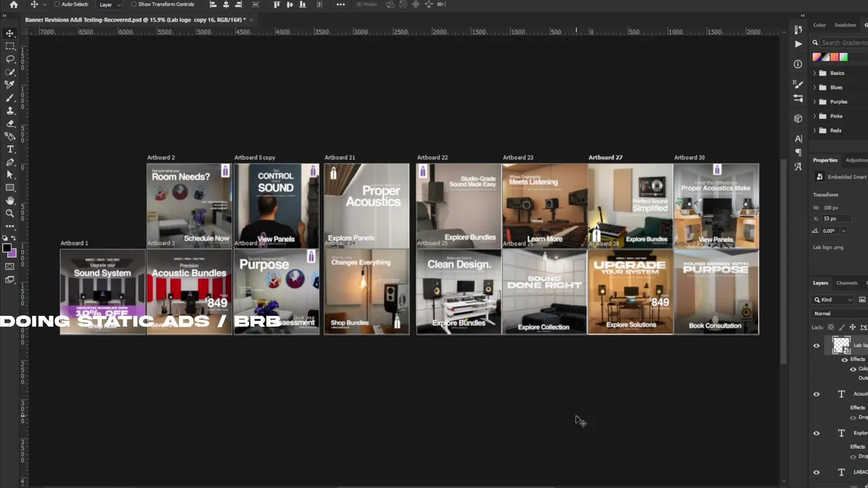The width and height of the screenshot is (868, 488).
Task: Select the Eyedropper tool
Action: click(10, 85)
